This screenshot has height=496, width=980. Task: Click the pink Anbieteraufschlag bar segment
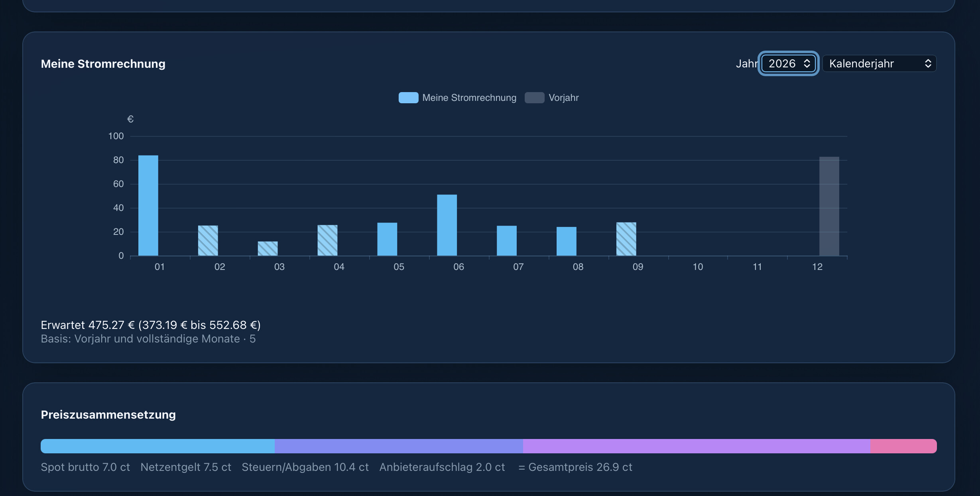[x=903, y=446]
